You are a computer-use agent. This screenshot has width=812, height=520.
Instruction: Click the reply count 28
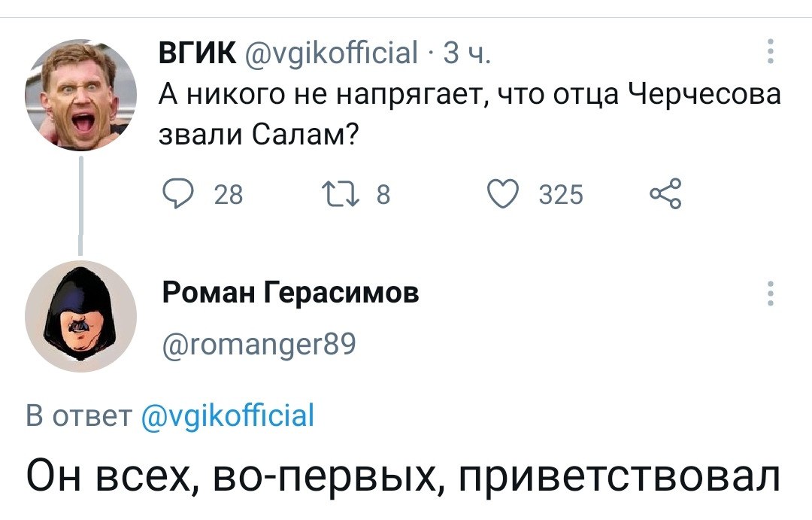229,196
